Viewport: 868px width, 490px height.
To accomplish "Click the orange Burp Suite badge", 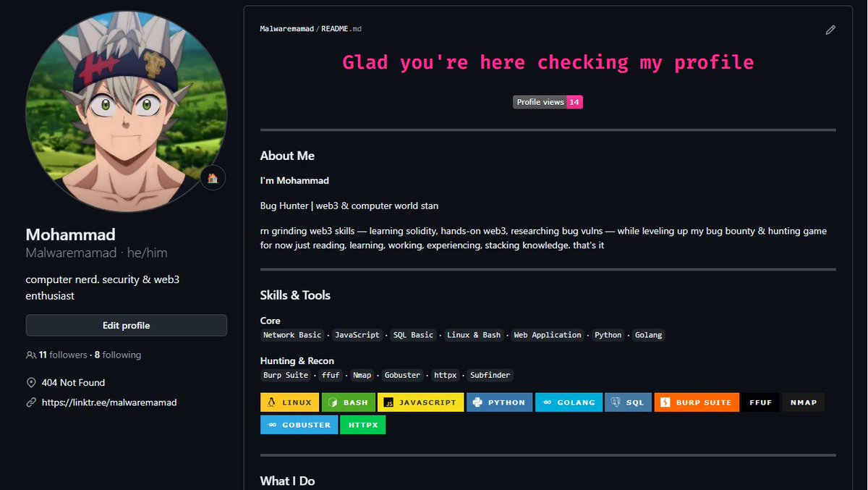I will tap(697, 402).
